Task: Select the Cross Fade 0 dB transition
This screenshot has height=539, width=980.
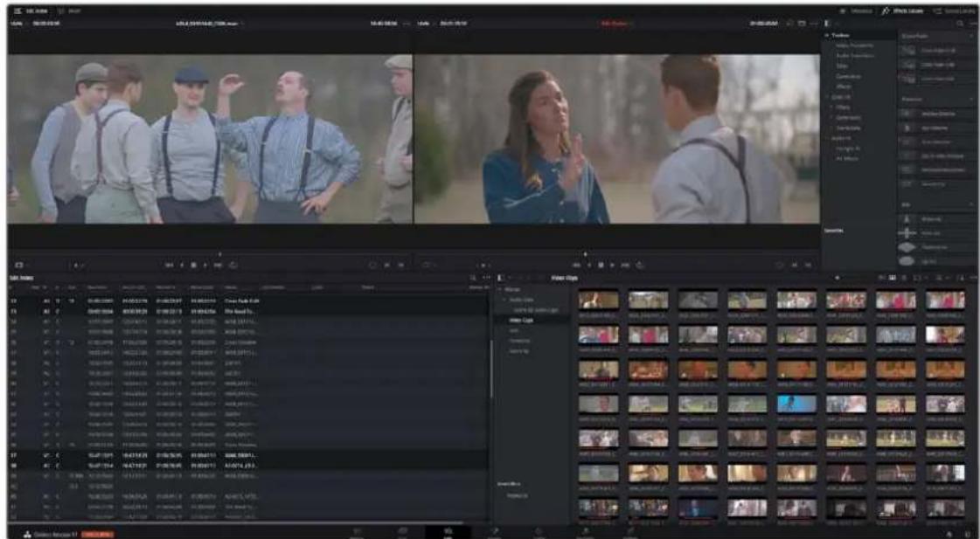Action: pyautogui.click(x=936, y=79)
